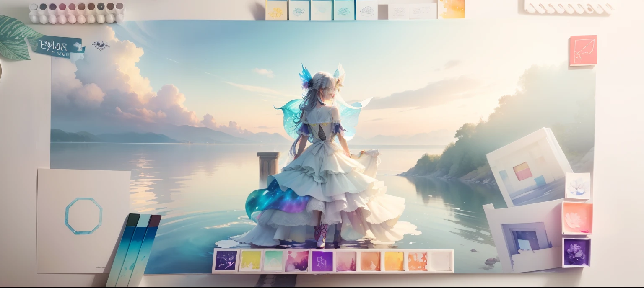Click the green leaf in the top-left corner

15,38
